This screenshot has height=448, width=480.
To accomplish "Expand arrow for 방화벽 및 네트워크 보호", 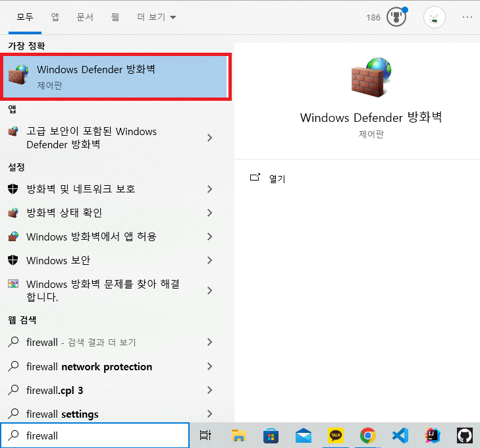I will click(x=209, y=189).
